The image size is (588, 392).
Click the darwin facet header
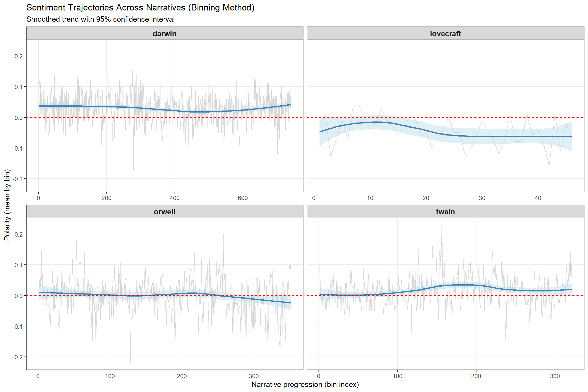click(x=164, y=34)
